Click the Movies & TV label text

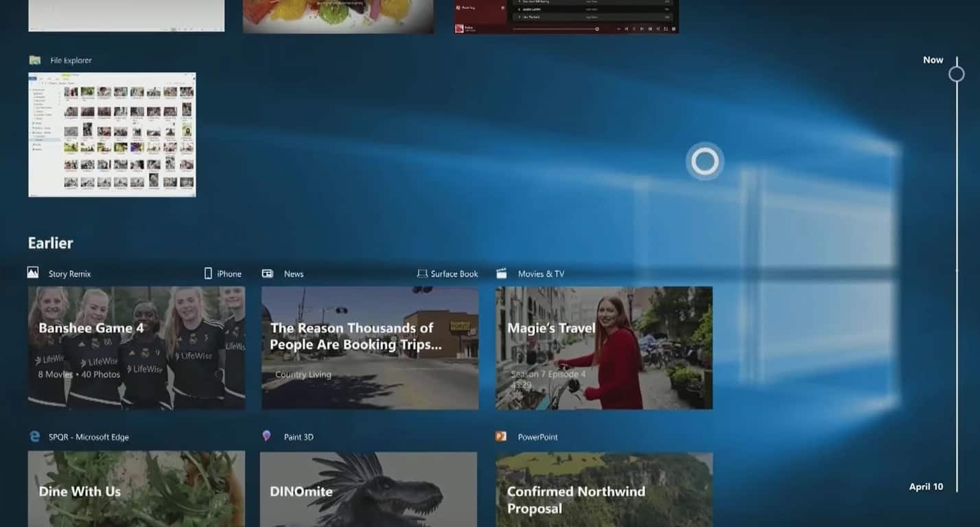tap(541, 274)
